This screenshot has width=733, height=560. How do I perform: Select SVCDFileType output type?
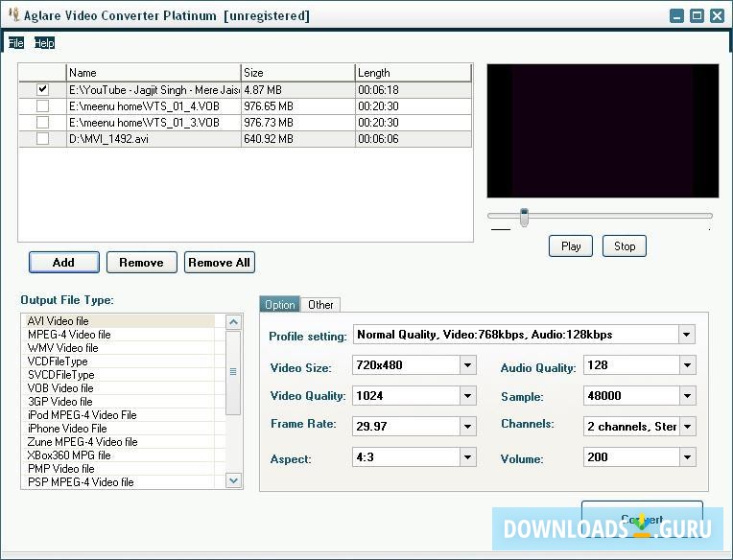coord(121,375)
